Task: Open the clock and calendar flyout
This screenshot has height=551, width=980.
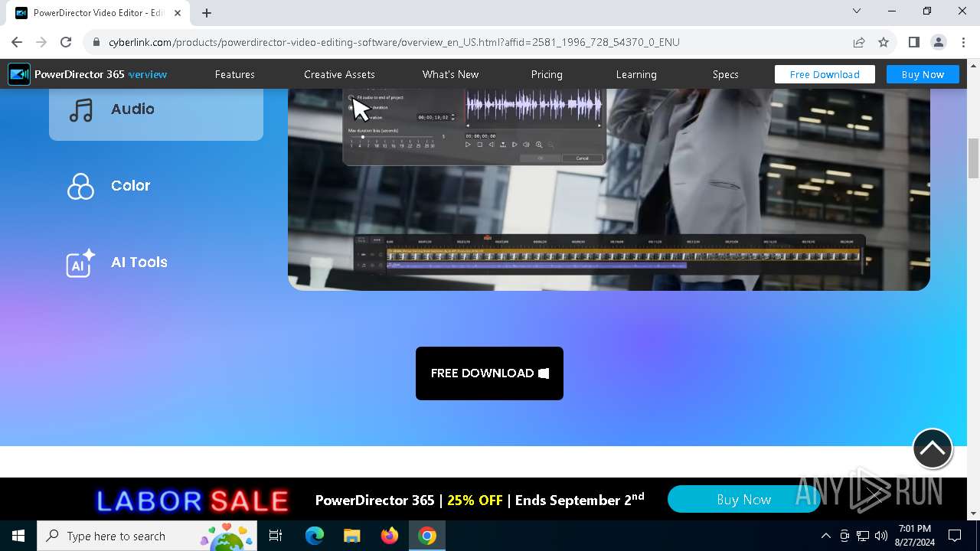Action: click(x=914, y=536)
